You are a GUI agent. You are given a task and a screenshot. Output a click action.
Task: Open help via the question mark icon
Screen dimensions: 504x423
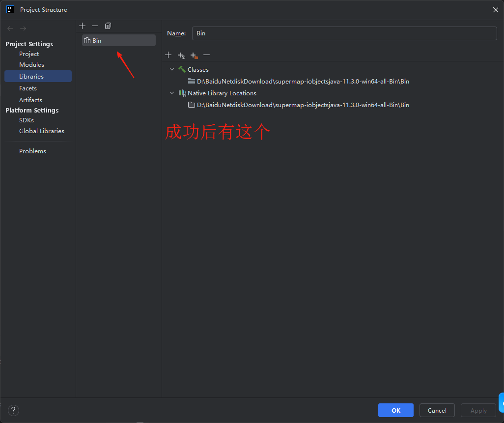pyautogui.click(x=13, y=410)
